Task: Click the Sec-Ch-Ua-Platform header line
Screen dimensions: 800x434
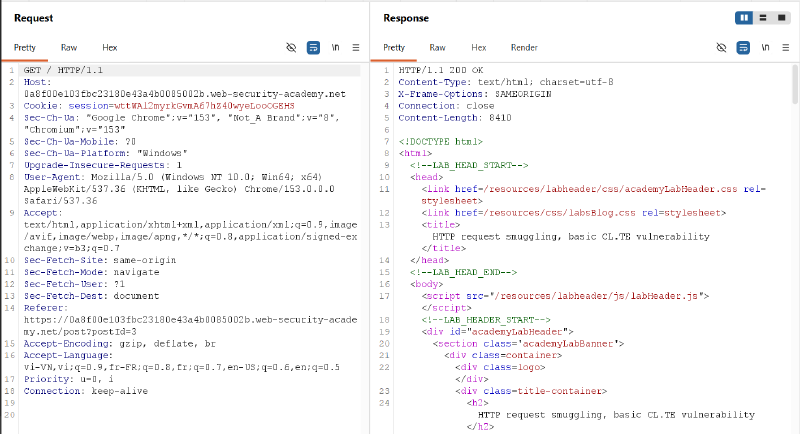Action: (106, 154)
